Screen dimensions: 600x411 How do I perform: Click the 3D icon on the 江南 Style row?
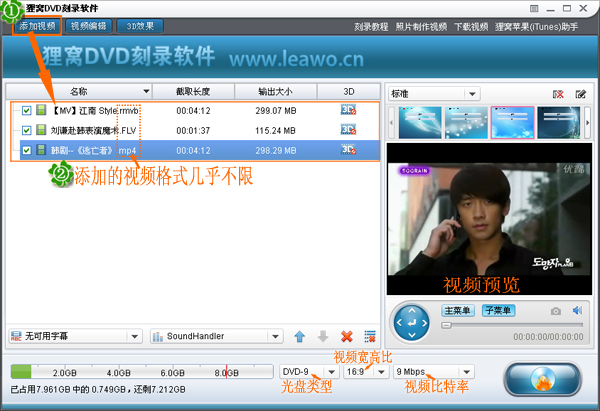[x=348, y=110]
